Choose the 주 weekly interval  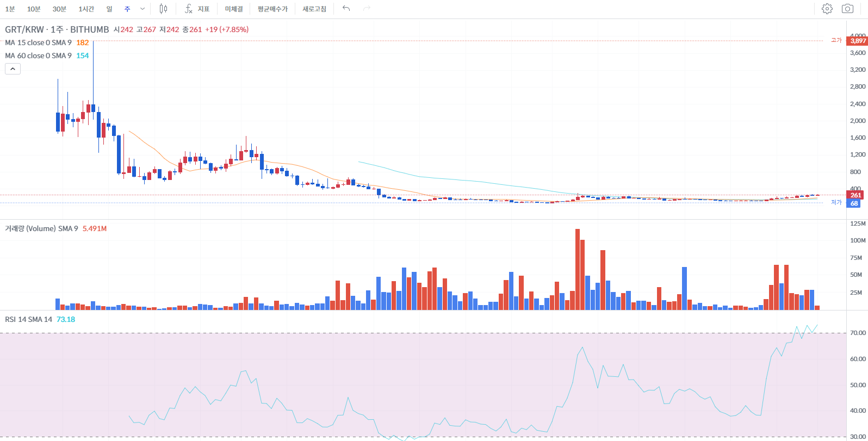coord(127,9)
